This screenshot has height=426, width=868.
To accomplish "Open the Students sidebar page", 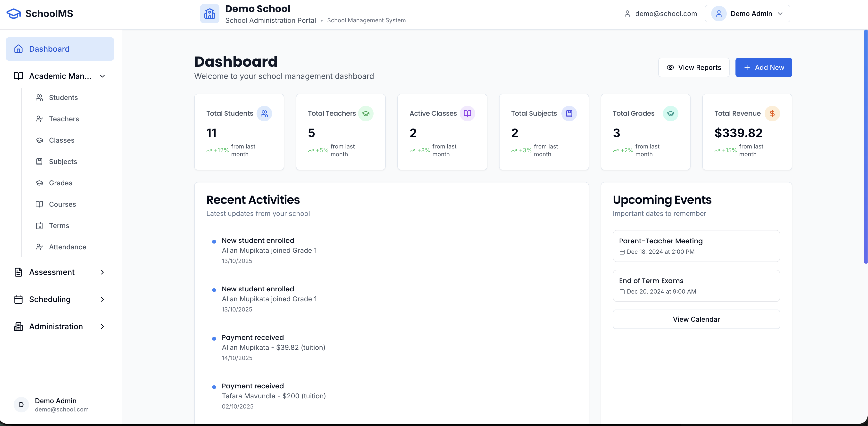I will click(x=63, y=98).
